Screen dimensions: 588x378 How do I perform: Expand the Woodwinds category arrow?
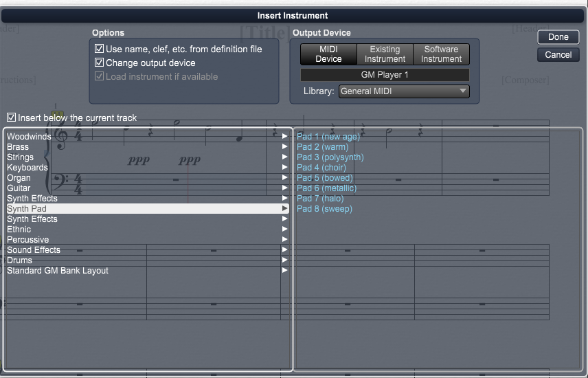click(284, 137)
